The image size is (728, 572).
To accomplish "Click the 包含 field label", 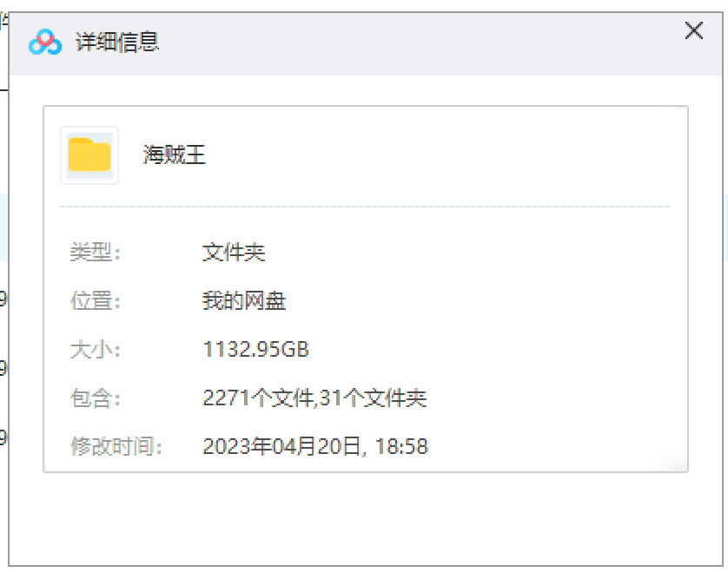I will (x=96, y=398).
